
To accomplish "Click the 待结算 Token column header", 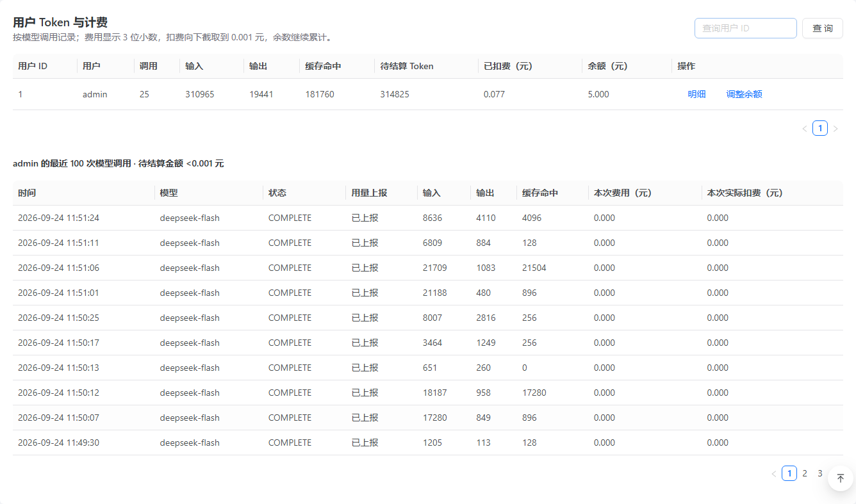I will coord(407,66).
